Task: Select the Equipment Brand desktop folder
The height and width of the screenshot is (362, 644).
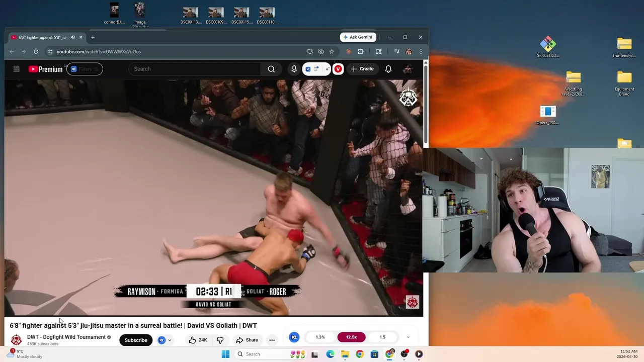Action: (x=624, y=83)
